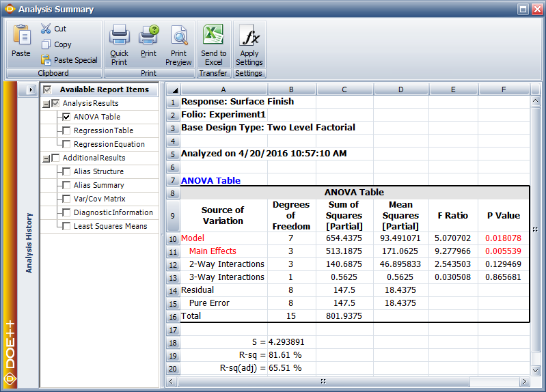Check the Additional Results checkbox
The width and height of the screenshot is (546, 392).
(x=55, y=158)
